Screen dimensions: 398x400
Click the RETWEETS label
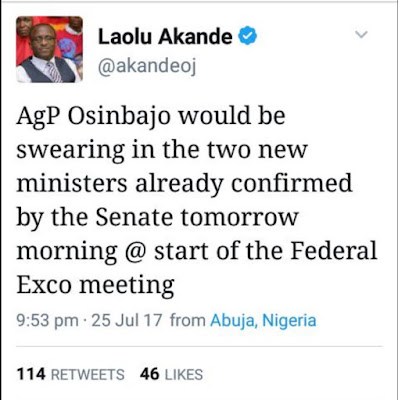pyautogui.click(x=88, y=374)
